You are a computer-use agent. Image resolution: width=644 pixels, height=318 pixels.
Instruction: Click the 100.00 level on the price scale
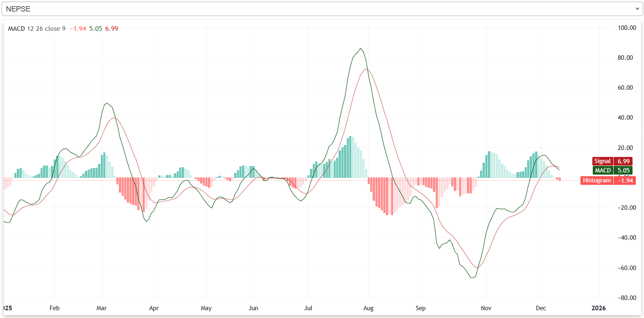627,28
